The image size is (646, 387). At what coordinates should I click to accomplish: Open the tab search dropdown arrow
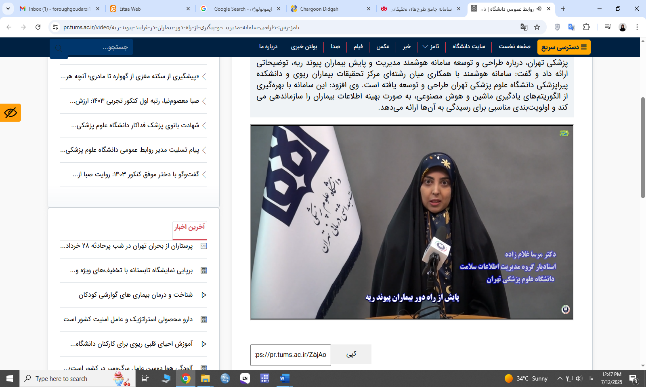(7, 9)
